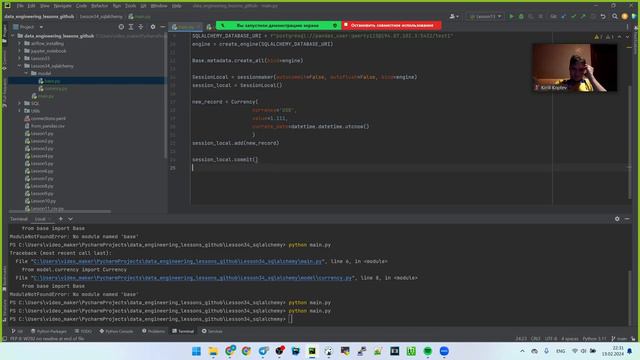Open the user account avatar icon
The height and width of the screenshot is (360, 640).
[624, 16]
